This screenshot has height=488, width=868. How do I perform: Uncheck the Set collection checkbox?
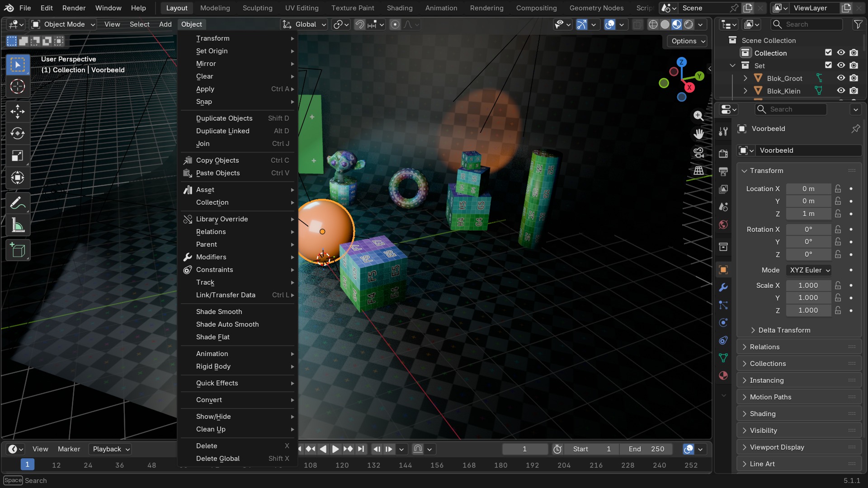828,66
